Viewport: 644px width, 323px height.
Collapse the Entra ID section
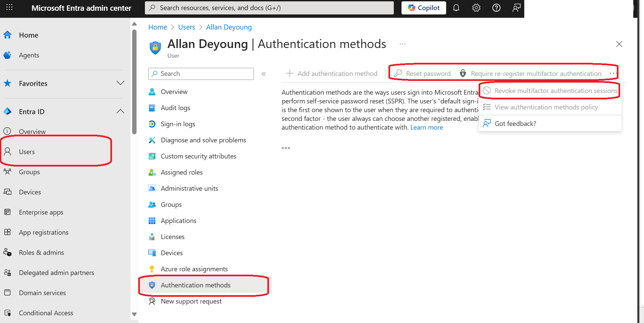[120, 111]
